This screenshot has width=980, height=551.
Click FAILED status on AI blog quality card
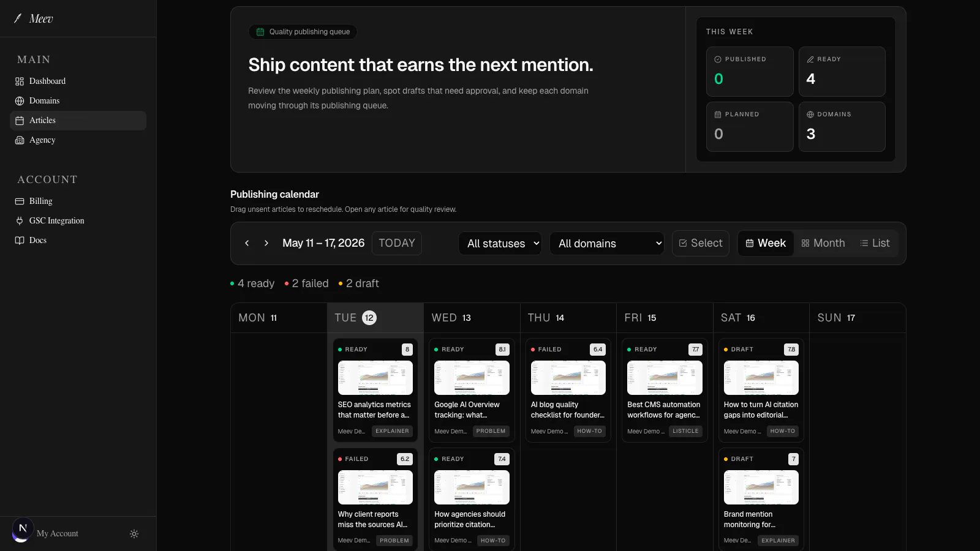click(546, 350)
